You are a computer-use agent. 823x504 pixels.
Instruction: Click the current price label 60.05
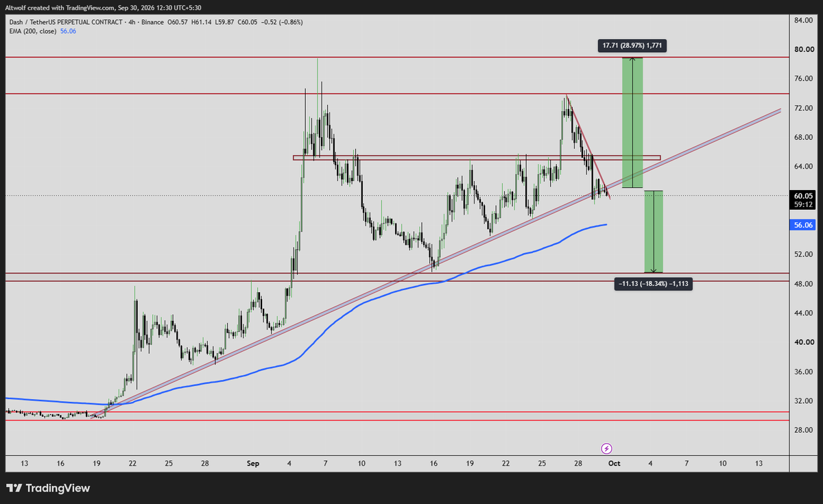pyautogui.click(x=803, y=195)
